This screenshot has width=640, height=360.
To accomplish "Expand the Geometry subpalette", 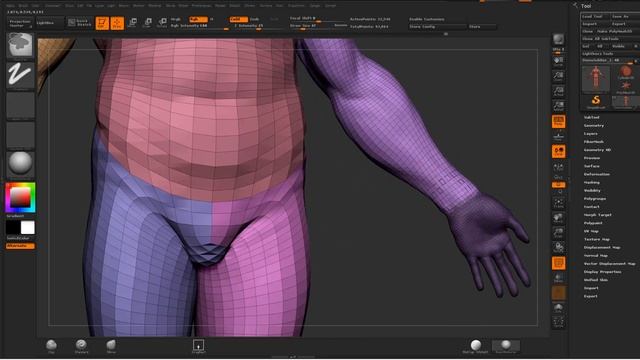I will click(x=593, y=125).
